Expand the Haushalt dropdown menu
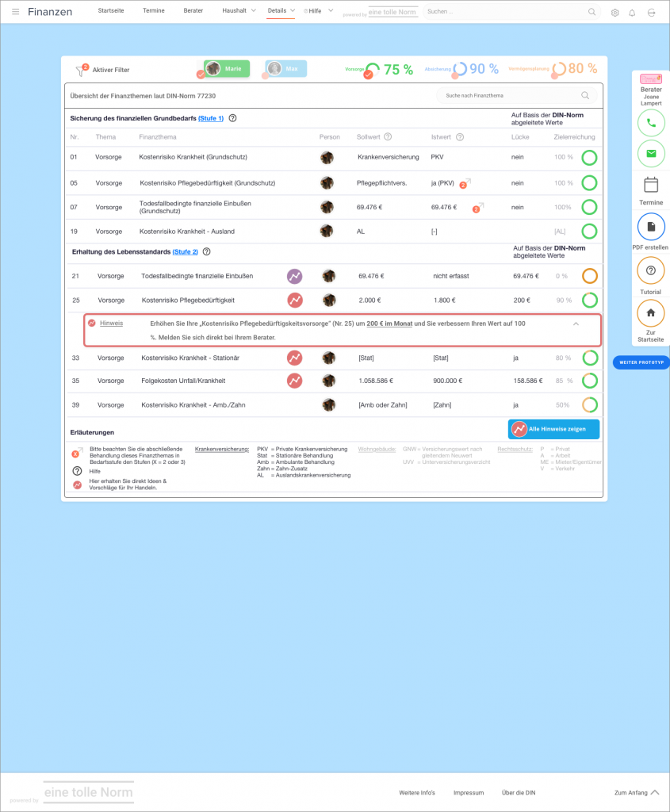 point(238,11)
